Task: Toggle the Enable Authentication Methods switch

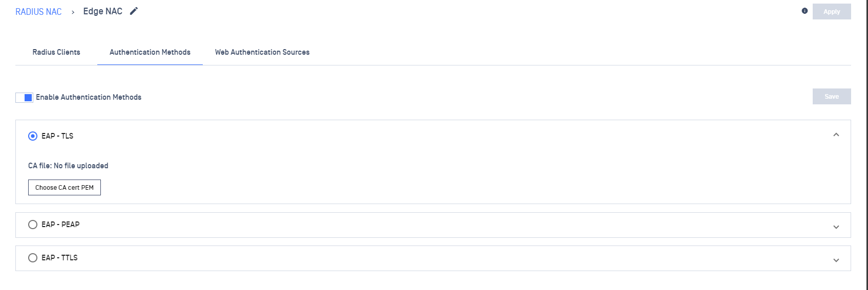Action: tap(24, 98)
